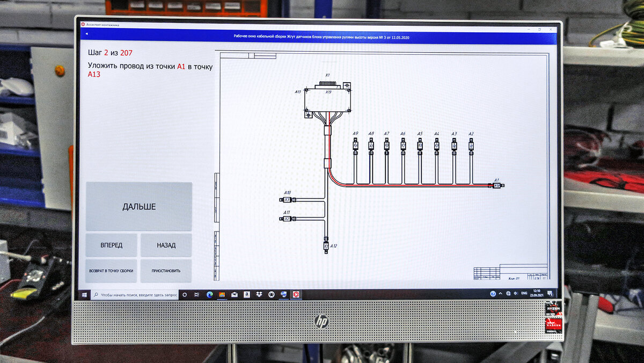644x363 pixels.
Task: Click the back arrow in the blue header
Action: (86, 34)
